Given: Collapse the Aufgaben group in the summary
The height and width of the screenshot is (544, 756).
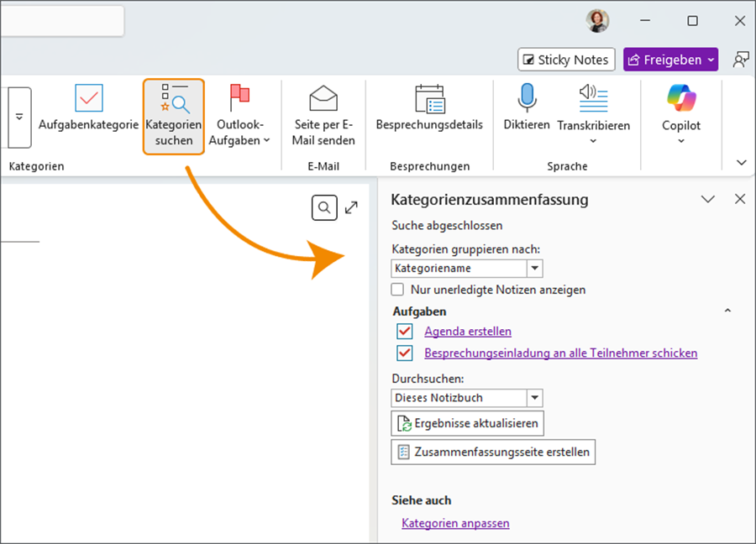Looking at the screenshot, I should pos(727,311).
